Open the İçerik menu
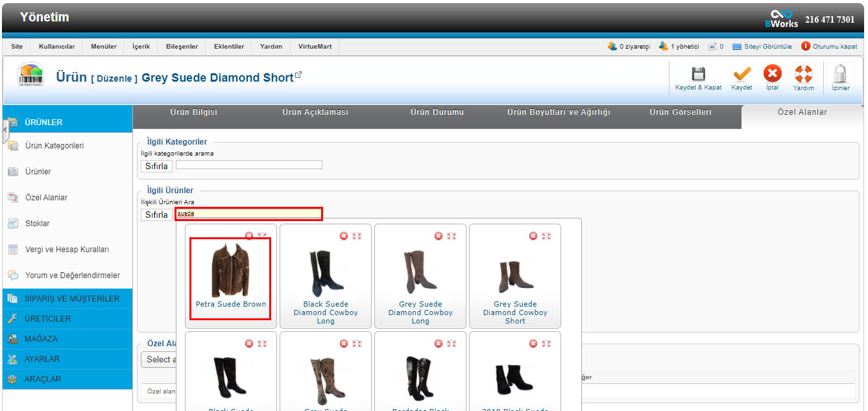 pyautogui.click(x=141, y=47)
